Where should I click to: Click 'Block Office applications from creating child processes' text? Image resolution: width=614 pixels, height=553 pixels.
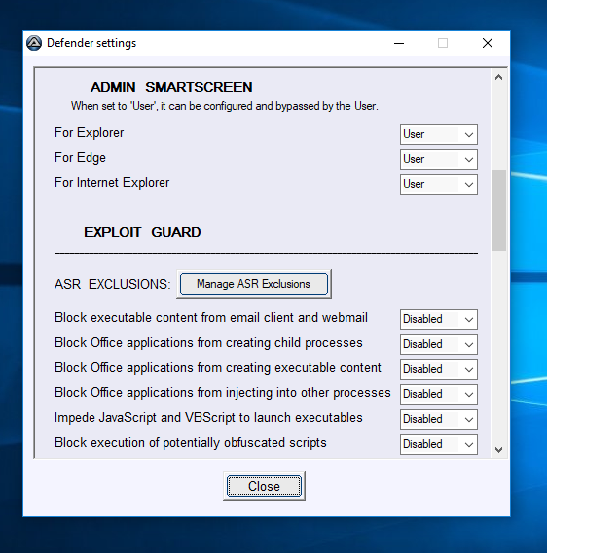[x=208, y=343]
